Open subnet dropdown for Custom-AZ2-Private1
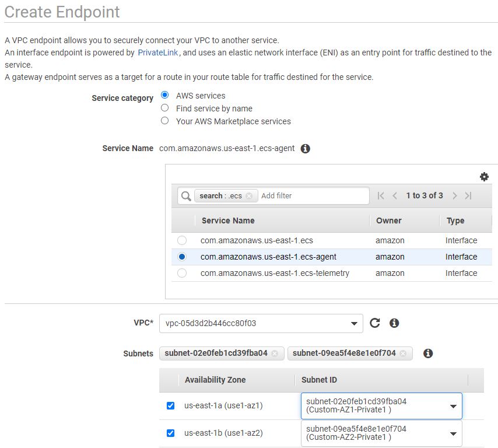This screenshot has height=448, width=498. tap(381, 433)
